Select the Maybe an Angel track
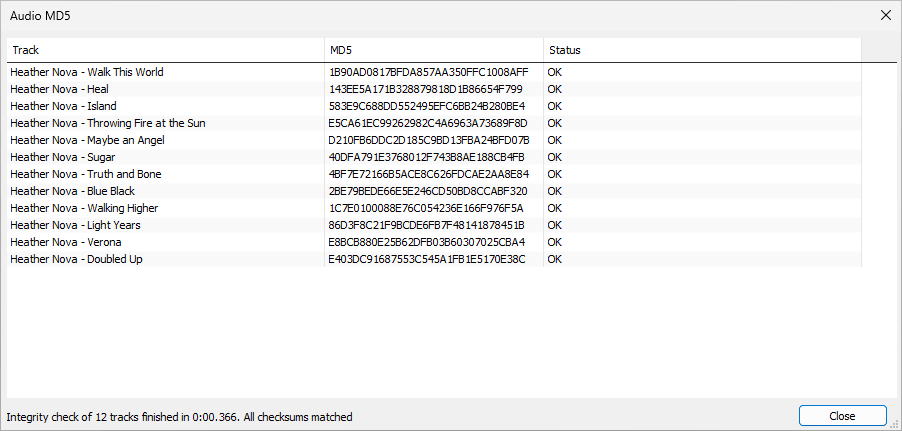This screenshot has height=431, width=902. point(87,140)
